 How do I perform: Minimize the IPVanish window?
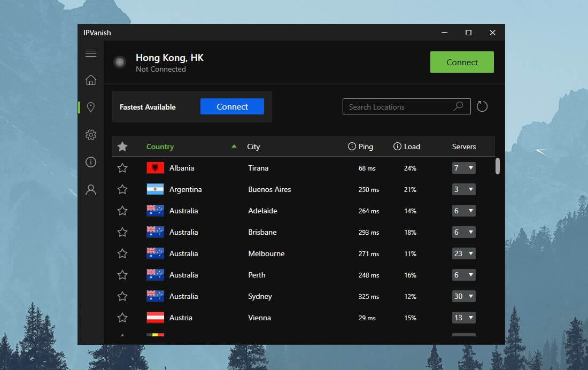(x=444, y=33)
